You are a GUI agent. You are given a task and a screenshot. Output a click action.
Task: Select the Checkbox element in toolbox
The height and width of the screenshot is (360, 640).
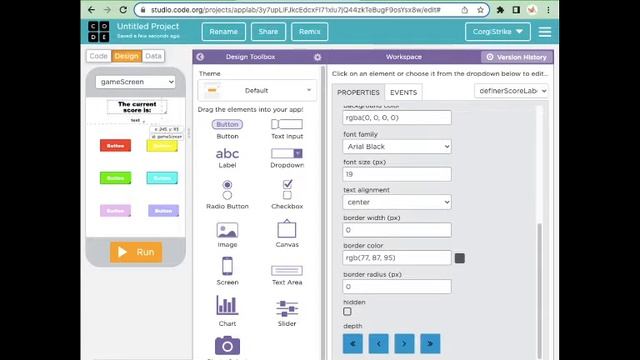[x=287, y=195]
